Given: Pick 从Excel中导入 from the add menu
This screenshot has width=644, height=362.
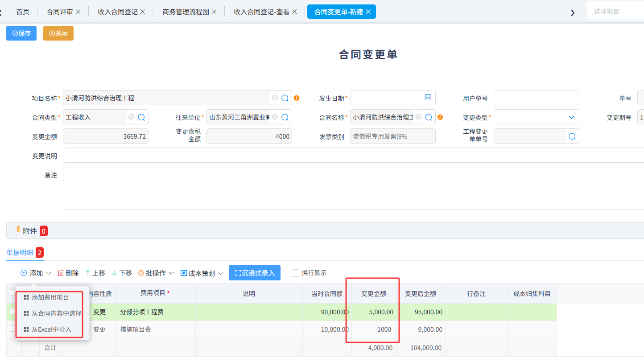Looking at the screenshot, I should pyautogui.click(x=48, y=329).
